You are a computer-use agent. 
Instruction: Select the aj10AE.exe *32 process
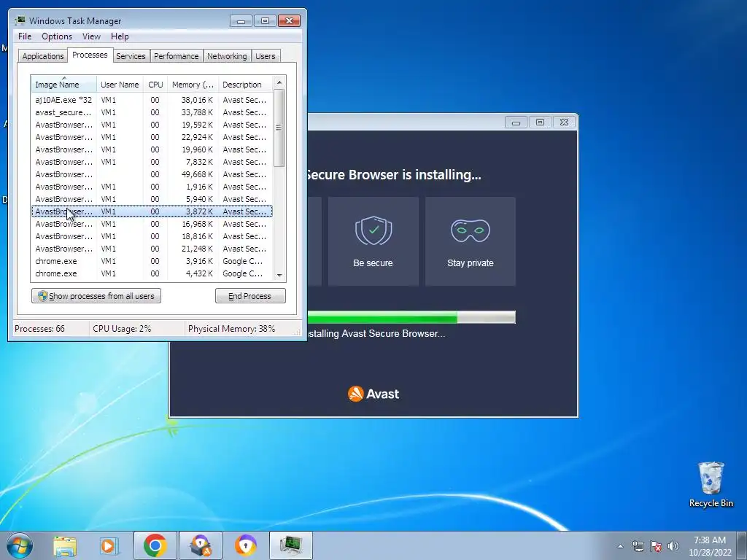(x=152, y=100)
